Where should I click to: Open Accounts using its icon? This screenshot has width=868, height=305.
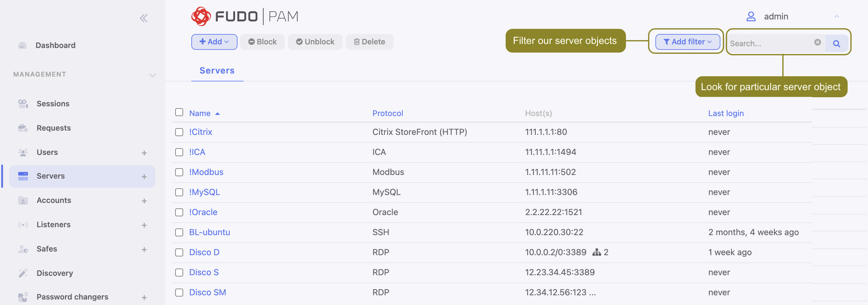(x=23, y=200)
